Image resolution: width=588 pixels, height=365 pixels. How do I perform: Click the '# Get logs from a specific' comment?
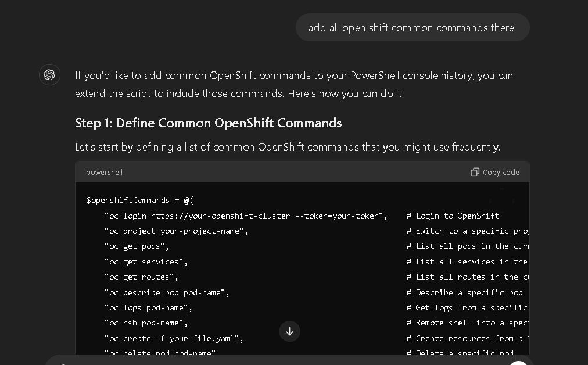coord(468,308)
